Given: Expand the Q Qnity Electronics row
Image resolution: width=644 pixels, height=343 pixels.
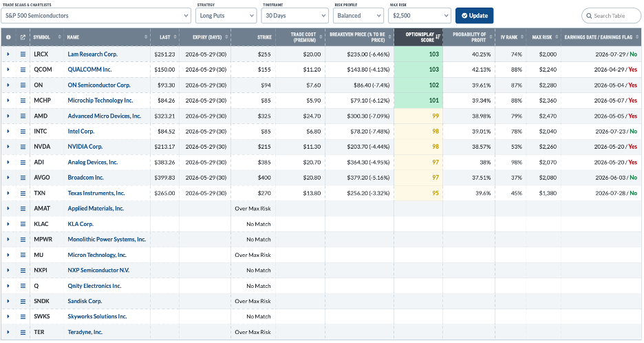Looking at the screenshot, I should (8, 286).
